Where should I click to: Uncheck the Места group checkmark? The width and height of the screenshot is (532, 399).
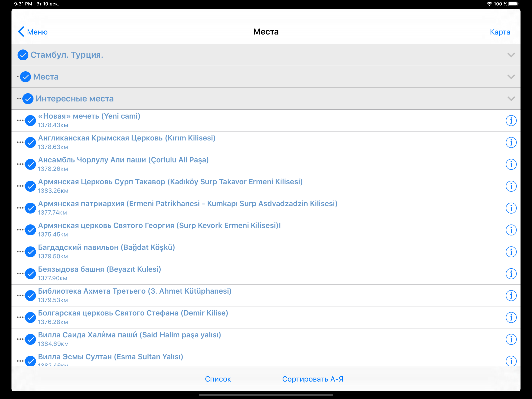26,77
